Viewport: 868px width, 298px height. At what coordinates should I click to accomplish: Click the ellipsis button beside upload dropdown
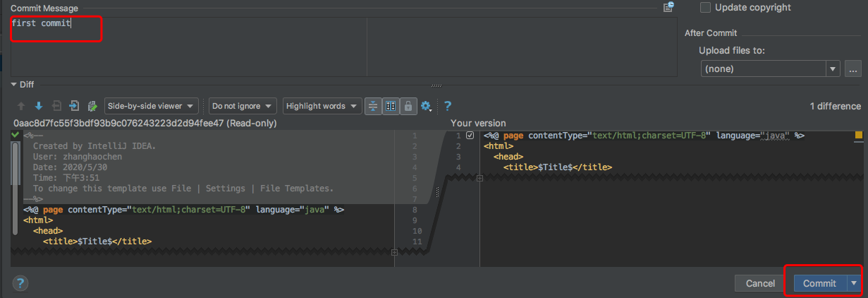pos(853,68)
